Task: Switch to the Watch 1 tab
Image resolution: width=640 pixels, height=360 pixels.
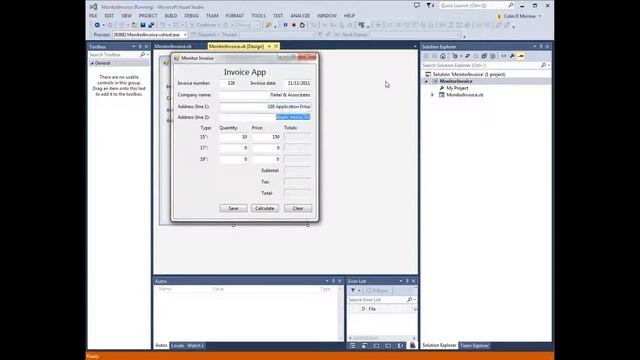Action: [195, 346]
